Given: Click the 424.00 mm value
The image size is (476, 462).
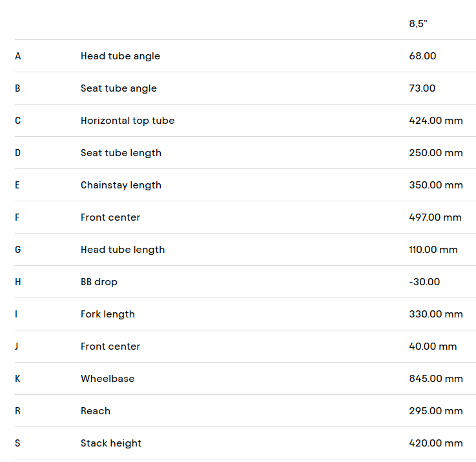Looking at the screenshot, I should click(x=435, y=121).
